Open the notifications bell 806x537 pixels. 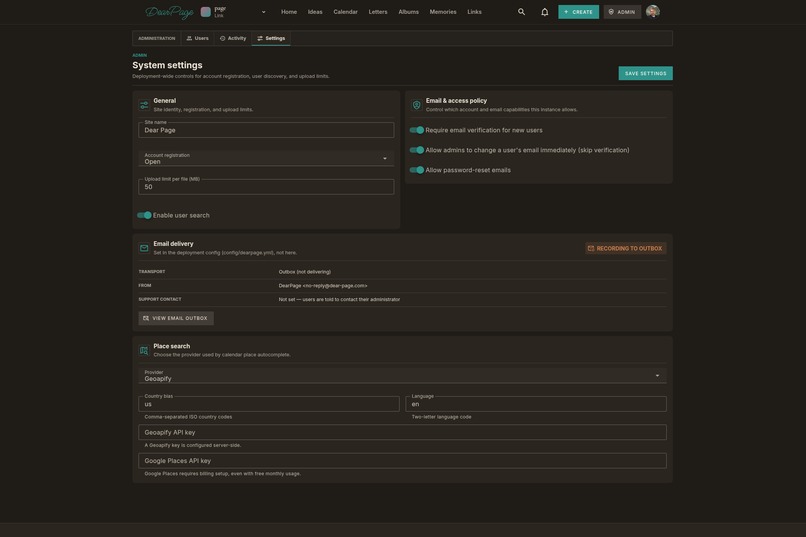544,12
